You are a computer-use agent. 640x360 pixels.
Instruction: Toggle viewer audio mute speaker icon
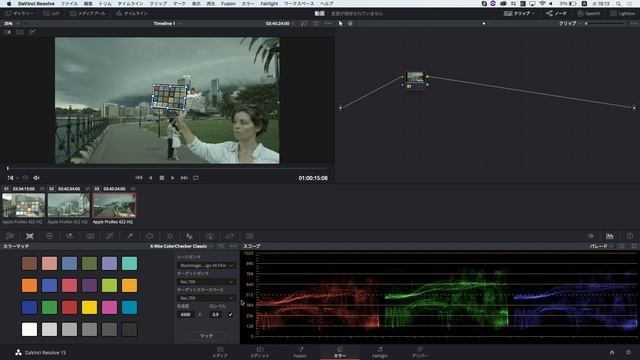36,178
